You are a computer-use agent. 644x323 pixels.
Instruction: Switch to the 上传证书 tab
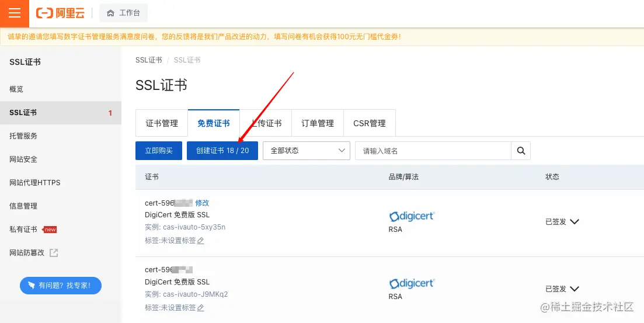(266, 123)
